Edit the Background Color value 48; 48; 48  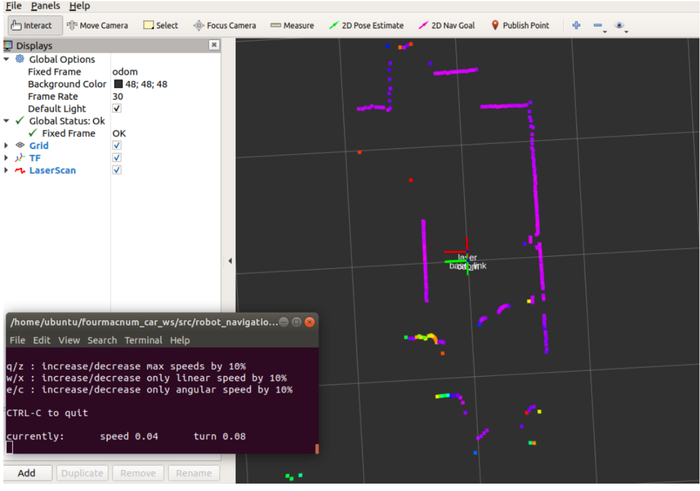tap(146, 84)
